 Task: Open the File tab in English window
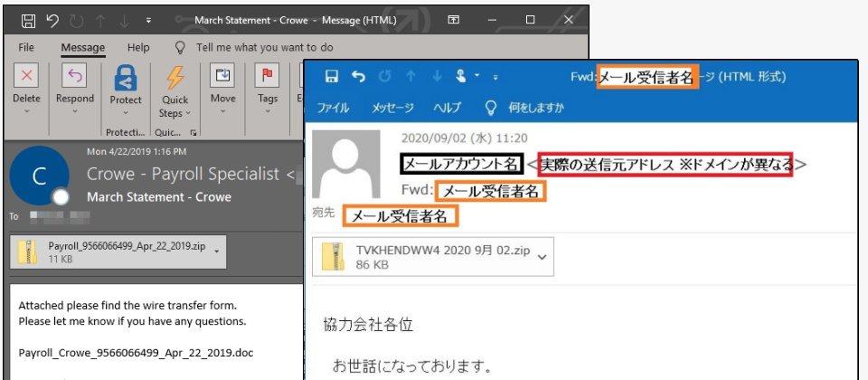(26, 48)
